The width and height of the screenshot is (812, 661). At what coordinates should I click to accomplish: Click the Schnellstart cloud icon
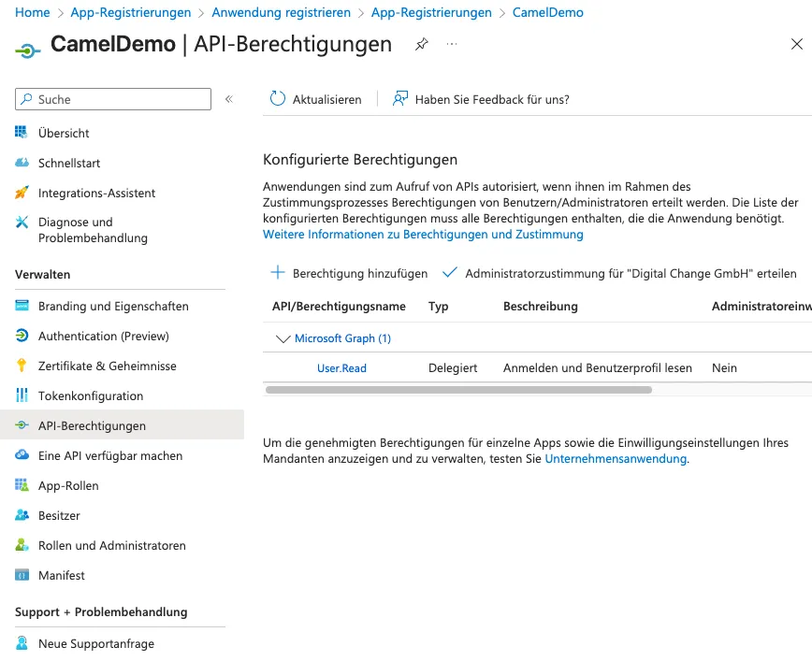(22, 163)
